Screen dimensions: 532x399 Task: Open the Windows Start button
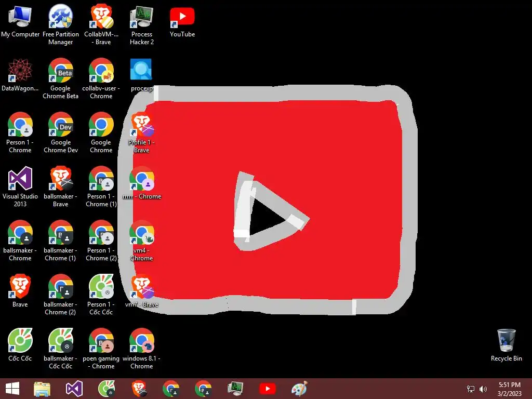[x=12, y=389]
